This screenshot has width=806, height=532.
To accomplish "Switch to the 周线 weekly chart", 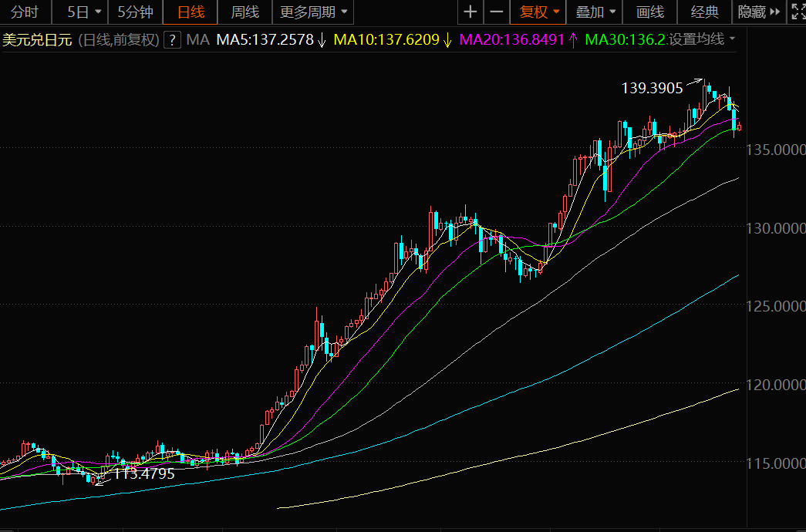I will [244, 12].
